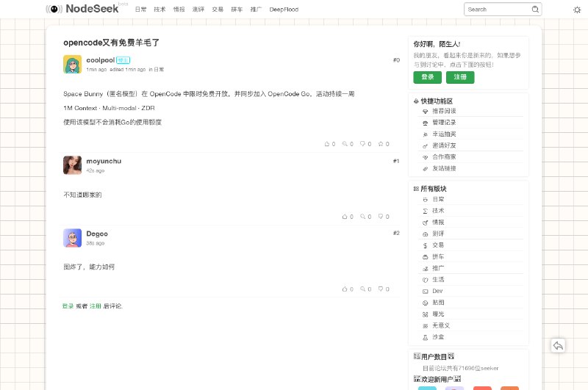The height and width of the screenshot is (390, 588).
Task: Open 合作商家 in the quick functions
Action: point(444,156)
